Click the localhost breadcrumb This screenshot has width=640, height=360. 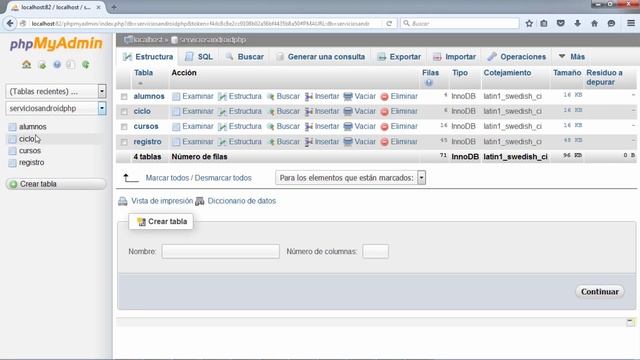coord(148,40)
